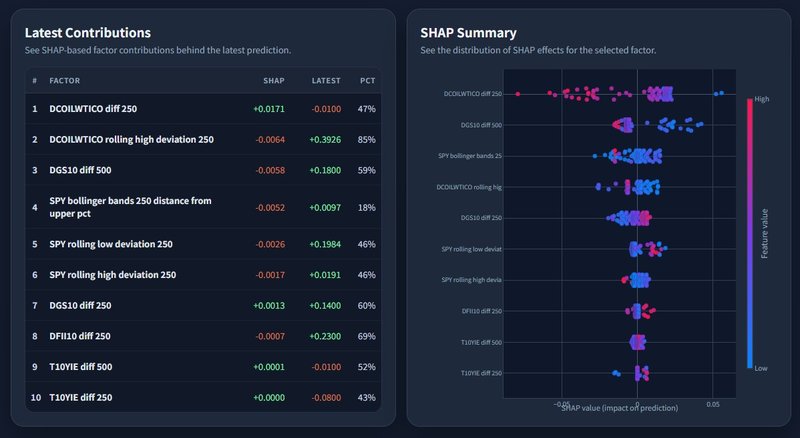Click the 69% percentile cell

(366, 336)
